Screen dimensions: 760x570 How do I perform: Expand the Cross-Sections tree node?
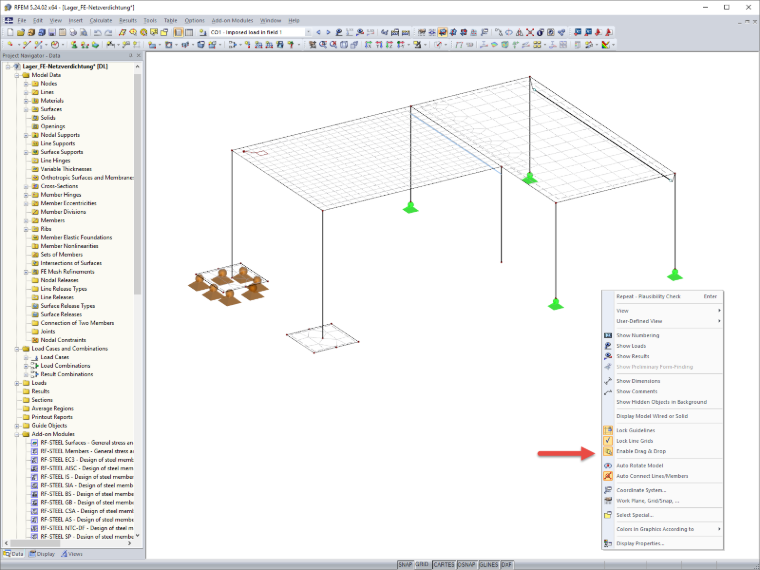pos(26,186)
